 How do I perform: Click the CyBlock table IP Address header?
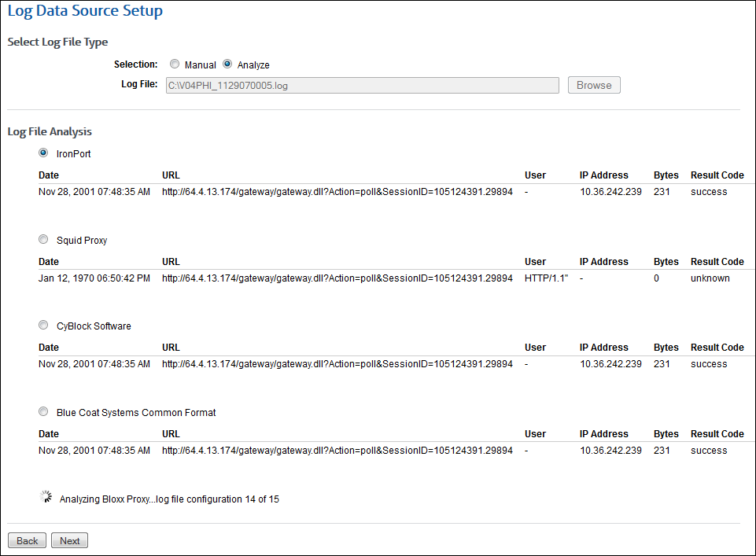click(x=603, y=348)
